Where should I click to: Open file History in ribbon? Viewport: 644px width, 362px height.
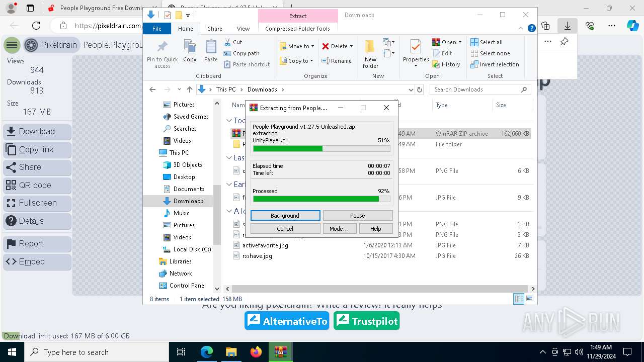pos(446,64)
